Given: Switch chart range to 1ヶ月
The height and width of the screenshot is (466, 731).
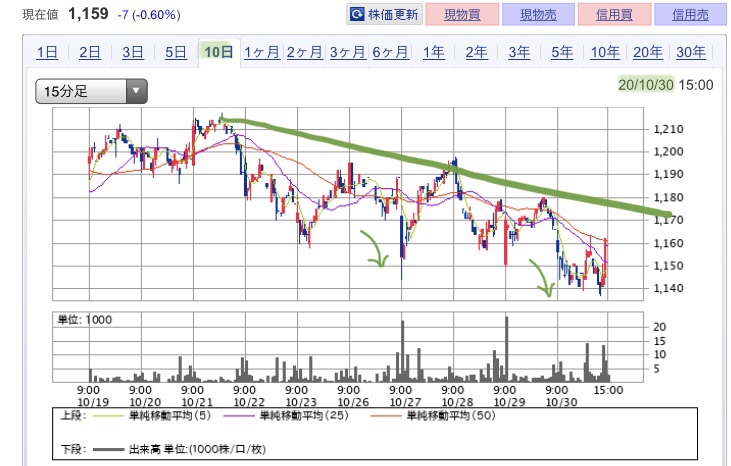Looking at the screenshot, I should point(262,52).
